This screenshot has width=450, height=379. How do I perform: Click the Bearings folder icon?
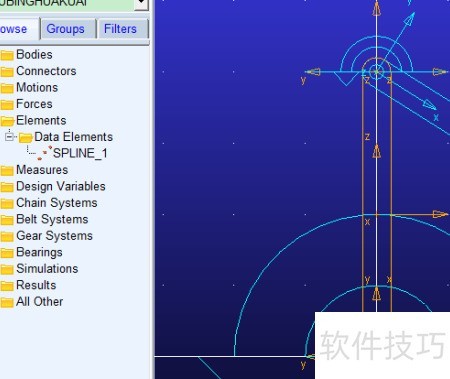click(7, 253)
